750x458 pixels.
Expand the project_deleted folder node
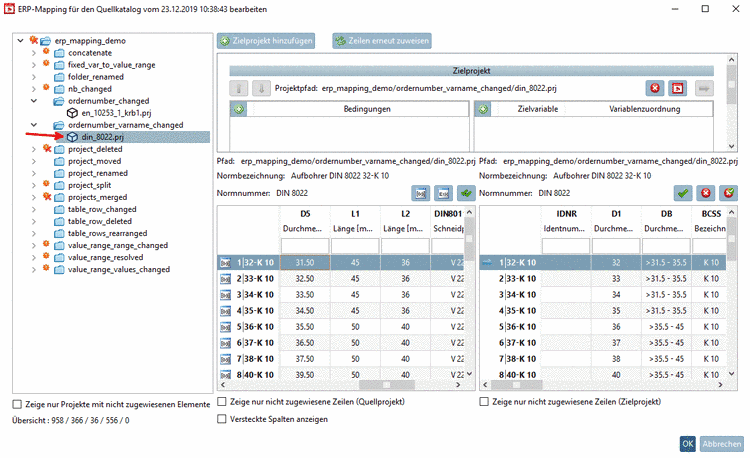coord(34,149)
